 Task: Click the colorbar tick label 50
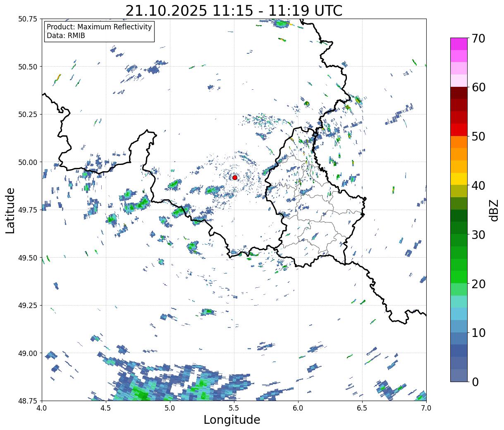click(478, 136)
